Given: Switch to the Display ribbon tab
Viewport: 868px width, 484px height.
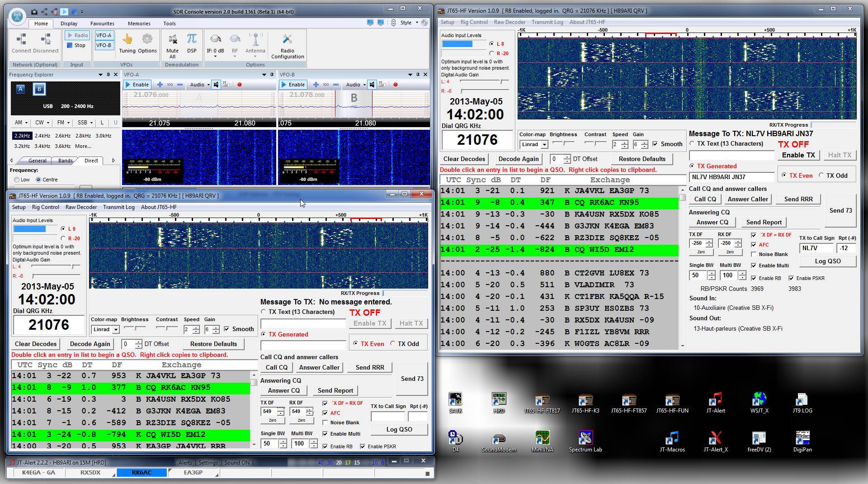Looking at the screenshot, I should (x=69, y=24).
